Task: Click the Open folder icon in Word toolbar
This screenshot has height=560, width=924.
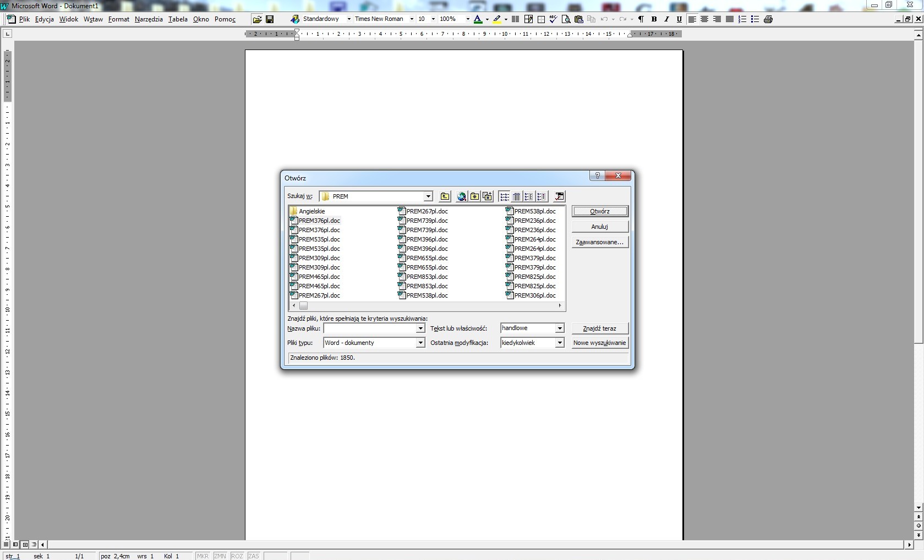Action: (257, 19)
